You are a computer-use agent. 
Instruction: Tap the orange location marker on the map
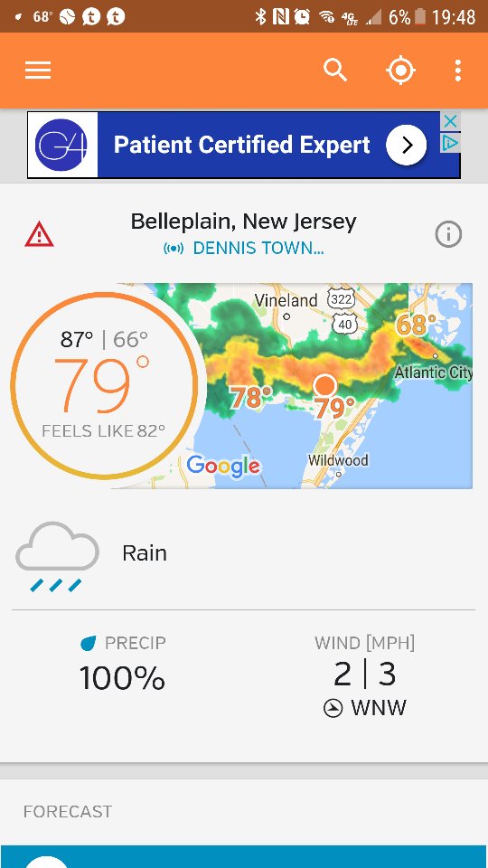(324, 385)
